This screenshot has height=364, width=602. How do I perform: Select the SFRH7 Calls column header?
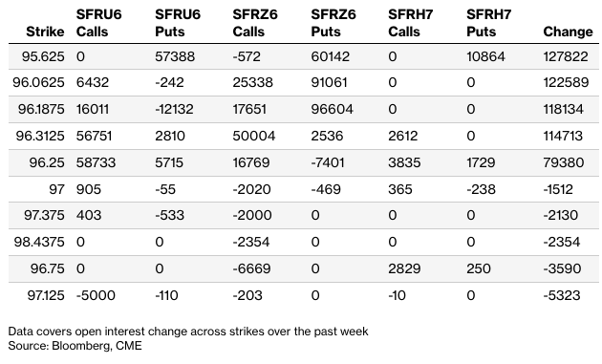tap(411, 23)
